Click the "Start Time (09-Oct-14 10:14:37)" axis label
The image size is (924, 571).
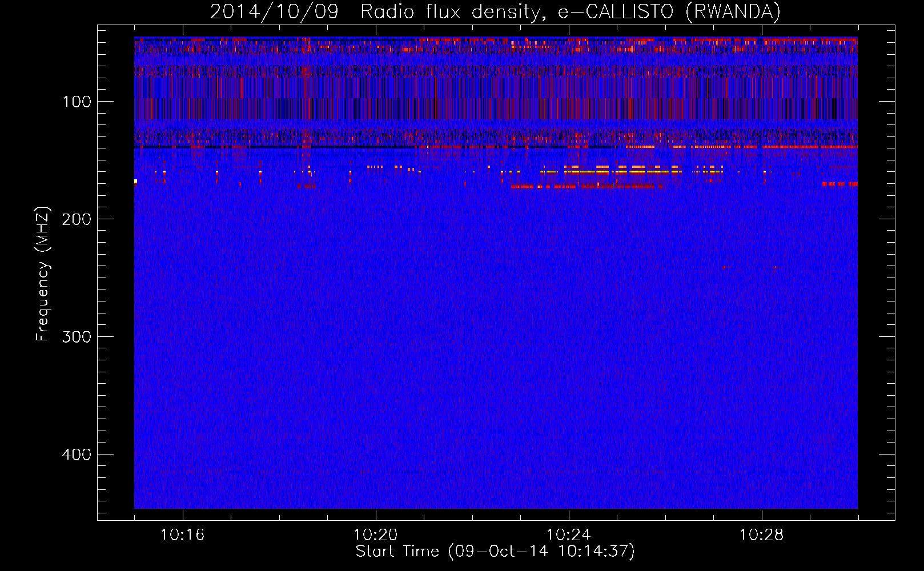495,552
